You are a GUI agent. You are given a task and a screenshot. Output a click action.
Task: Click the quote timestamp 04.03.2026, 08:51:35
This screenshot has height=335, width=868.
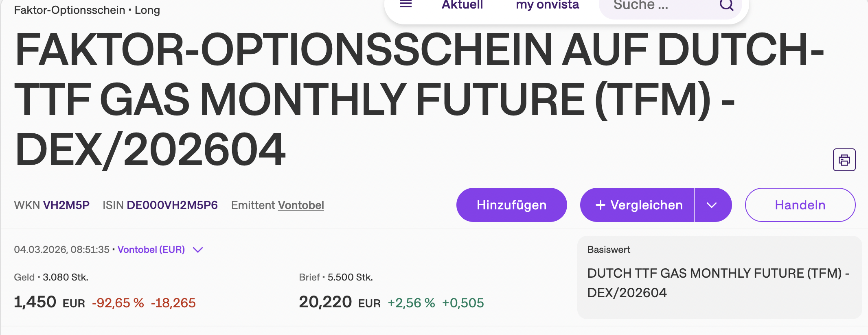click(x=61, y=250)
